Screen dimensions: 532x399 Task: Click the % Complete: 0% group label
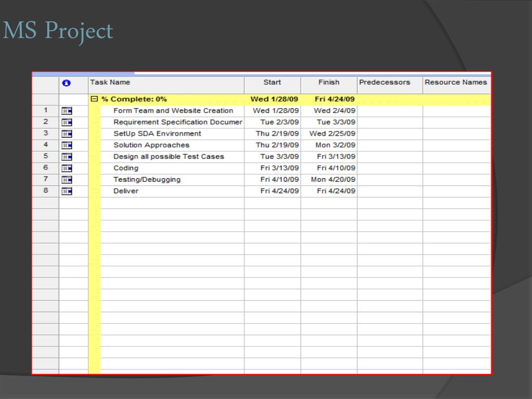pos(134,99)
